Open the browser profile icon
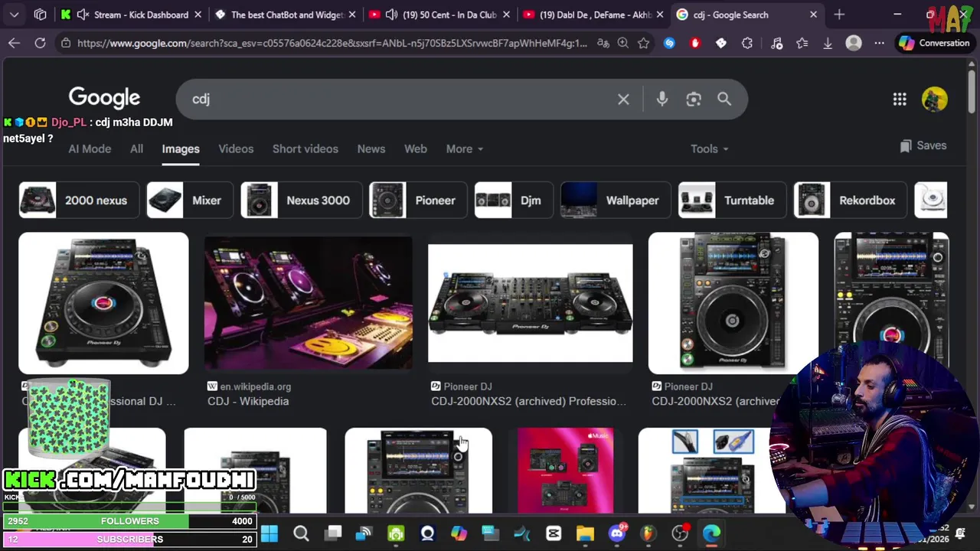This screenshot has width=980, height=551. [854, 44]
